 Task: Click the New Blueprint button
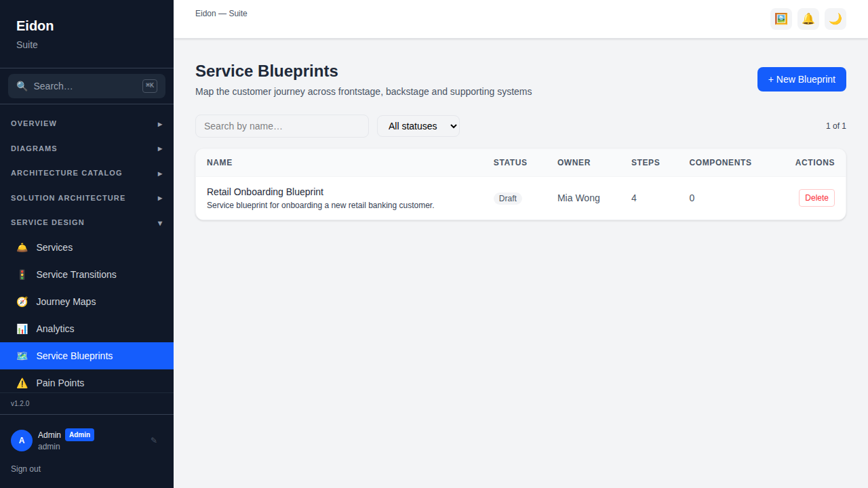point(802,79)
